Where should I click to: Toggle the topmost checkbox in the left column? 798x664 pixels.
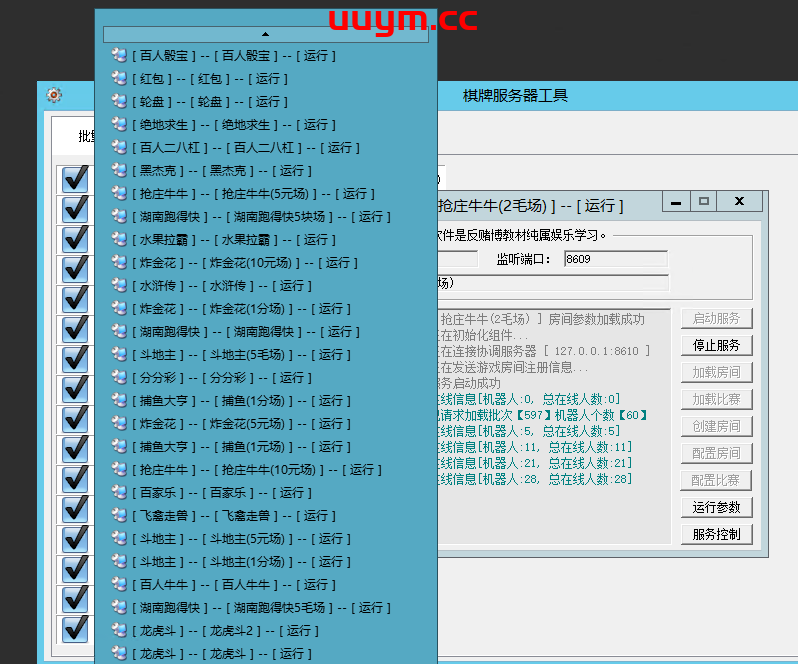[x=76, y=179]
